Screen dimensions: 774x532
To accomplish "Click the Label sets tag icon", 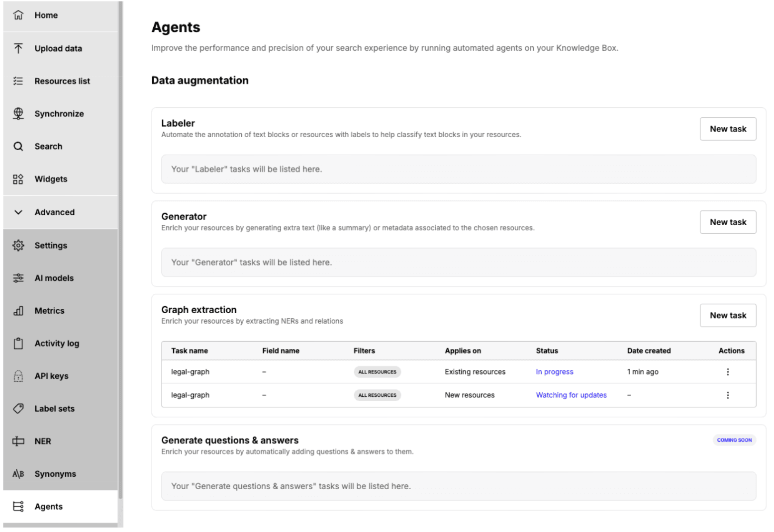I will click(18, 409).
